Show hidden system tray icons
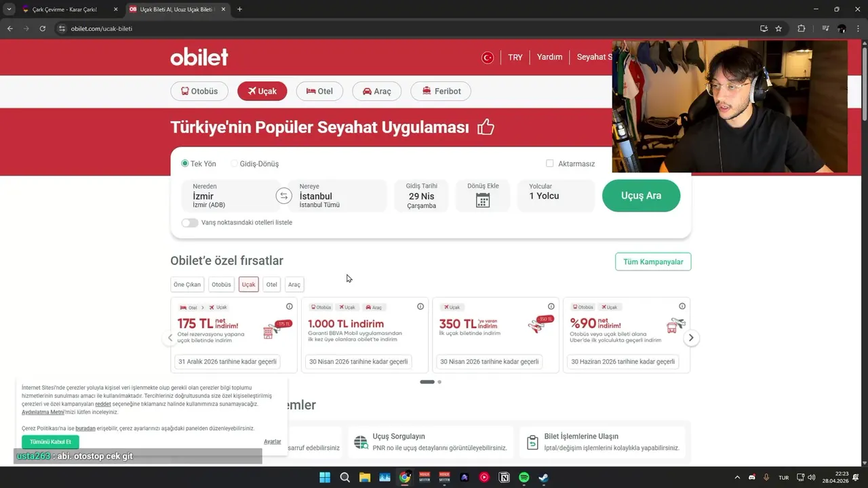The width and height of the screenshot is (868, 488). (x=738, y=477)
